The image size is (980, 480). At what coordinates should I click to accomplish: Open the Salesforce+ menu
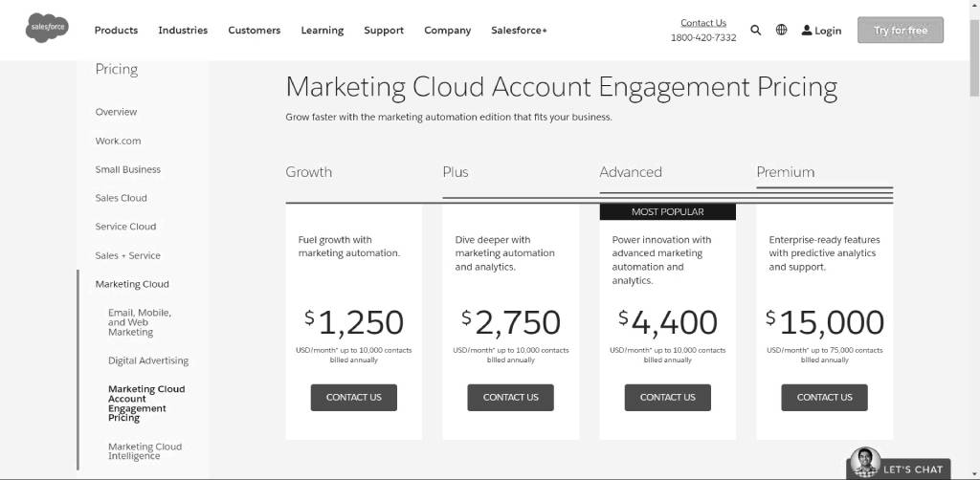click(519, 30)
